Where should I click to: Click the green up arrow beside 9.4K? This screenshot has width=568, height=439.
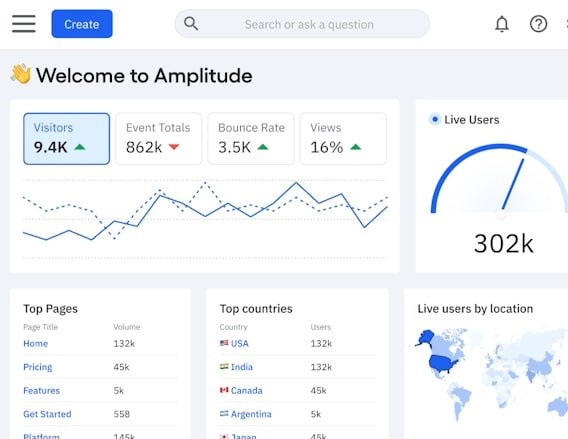tap(80, 147)
